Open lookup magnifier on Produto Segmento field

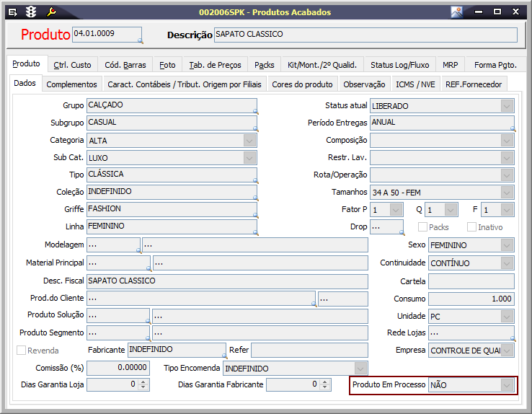(148, 338)
